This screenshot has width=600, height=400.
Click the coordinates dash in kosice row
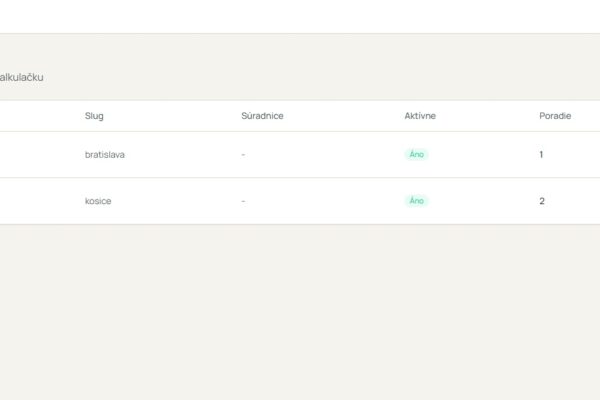coord(243,201)
